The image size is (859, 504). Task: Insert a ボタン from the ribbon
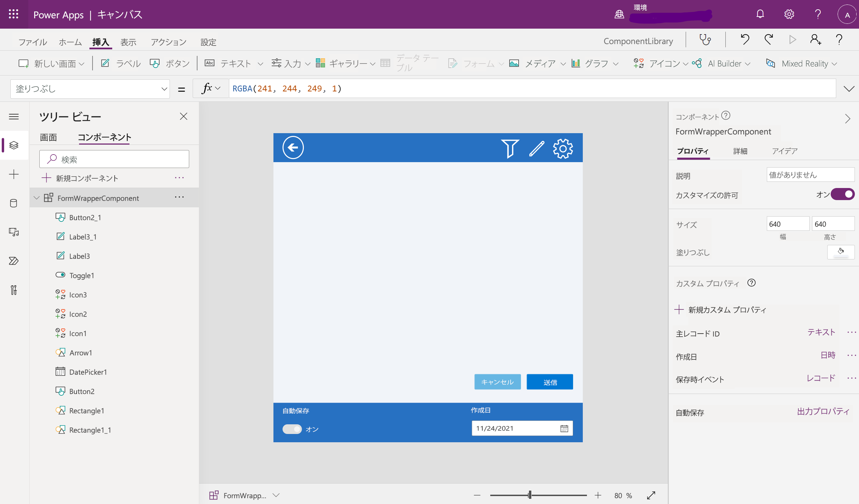170,63
